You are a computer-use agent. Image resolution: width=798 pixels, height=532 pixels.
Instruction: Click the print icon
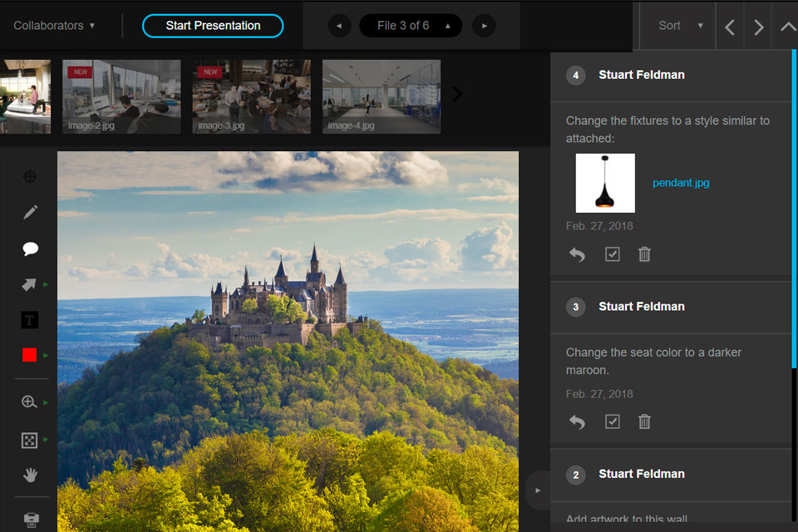pos(31,520)
